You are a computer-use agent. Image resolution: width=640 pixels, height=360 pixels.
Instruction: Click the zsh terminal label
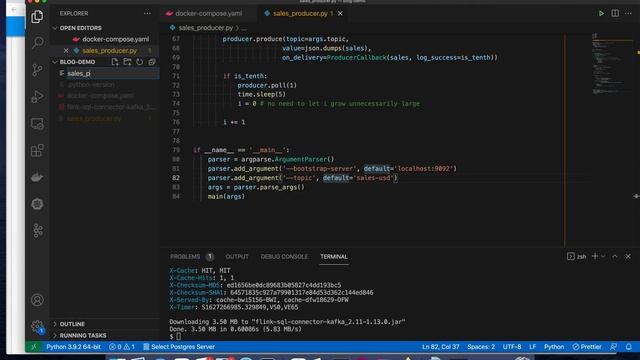click(577, 256)
